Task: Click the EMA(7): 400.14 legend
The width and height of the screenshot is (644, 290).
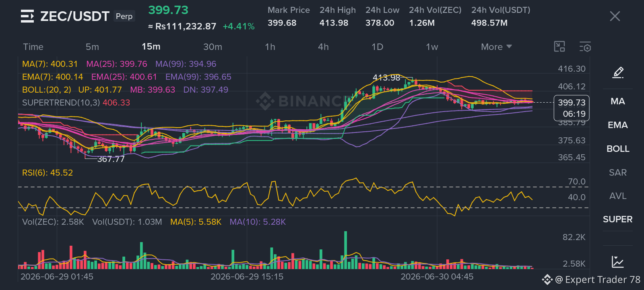Action: click(53, 77)
